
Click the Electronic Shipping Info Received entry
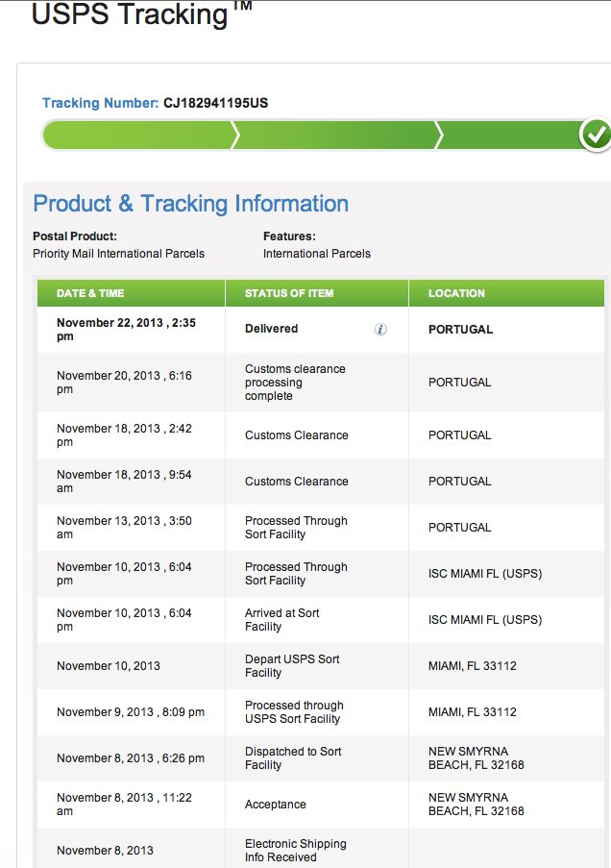tap(296, 851)
